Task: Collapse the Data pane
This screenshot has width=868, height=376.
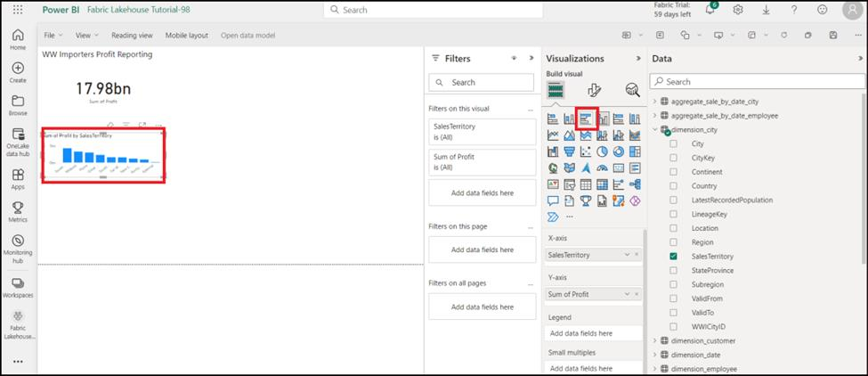Action: click(860, 58)
